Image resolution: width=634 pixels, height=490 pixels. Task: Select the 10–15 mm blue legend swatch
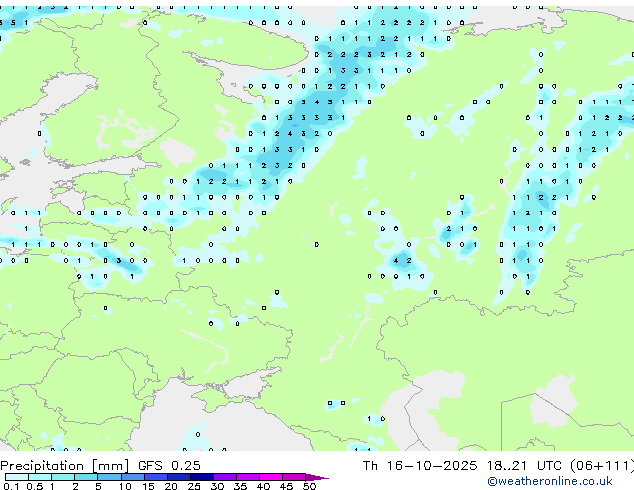tap(133, 477)
